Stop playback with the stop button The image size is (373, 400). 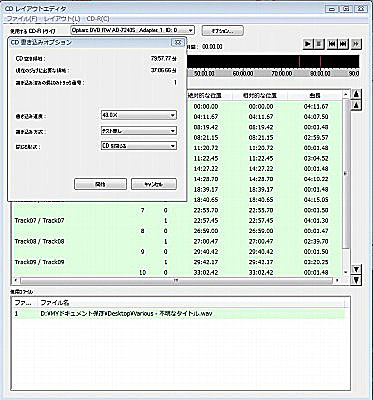(x=319, y=44)
